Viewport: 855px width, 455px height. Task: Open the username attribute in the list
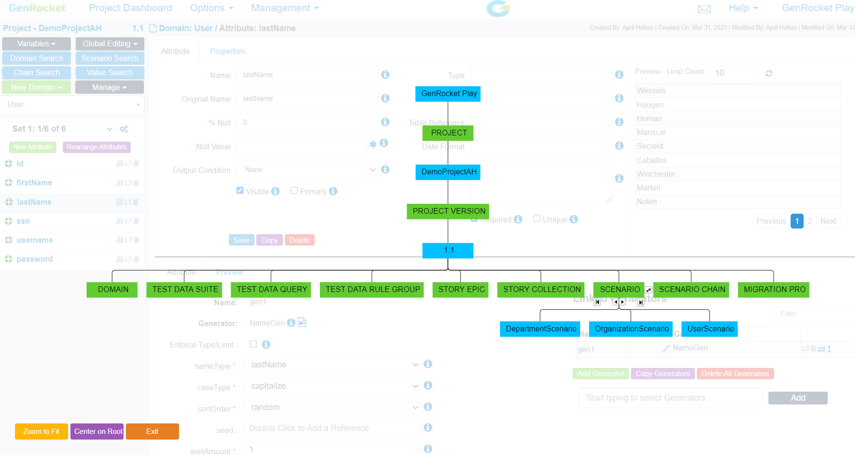[x=35, y=240]
